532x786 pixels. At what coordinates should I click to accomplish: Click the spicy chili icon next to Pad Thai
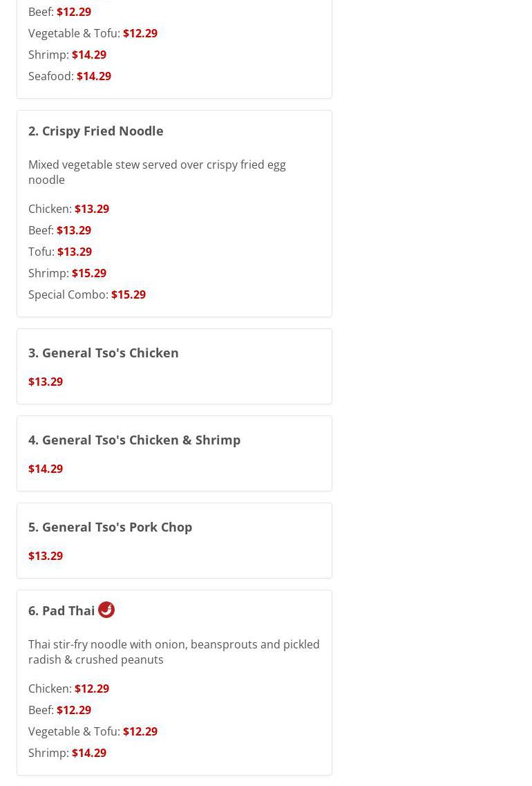[x=106, y=610]
